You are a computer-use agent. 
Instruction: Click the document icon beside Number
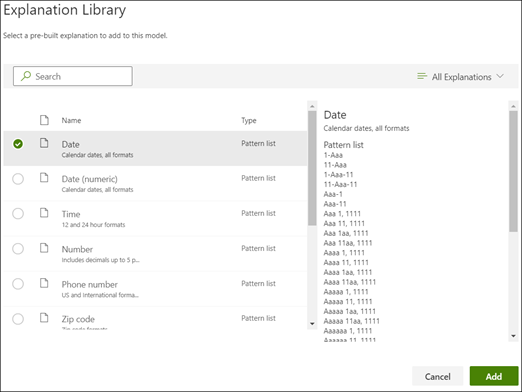point(44,248)
